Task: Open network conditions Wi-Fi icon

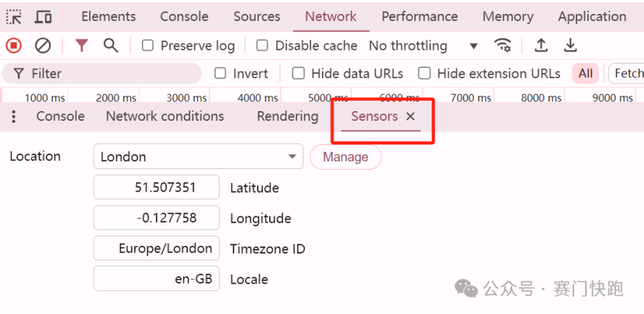Action: (504, 46)
